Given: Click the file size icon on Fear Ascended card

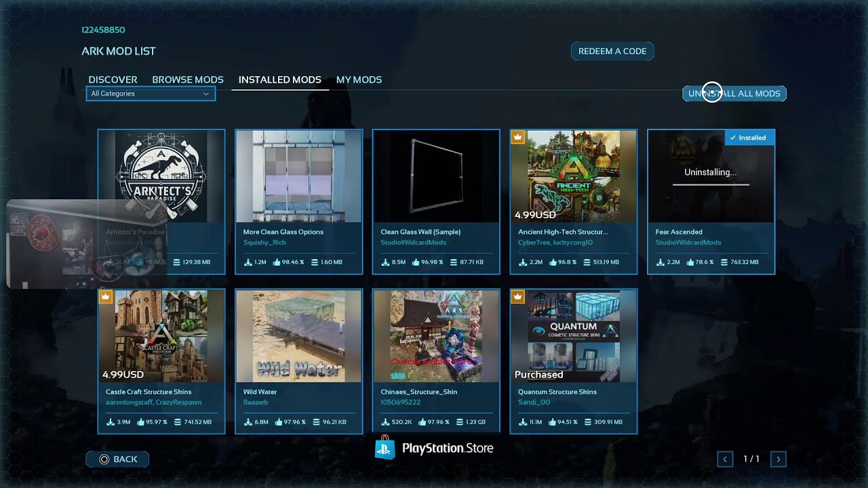Looking at the screenshot, I should pyautogui.click(x=725, y=262).
